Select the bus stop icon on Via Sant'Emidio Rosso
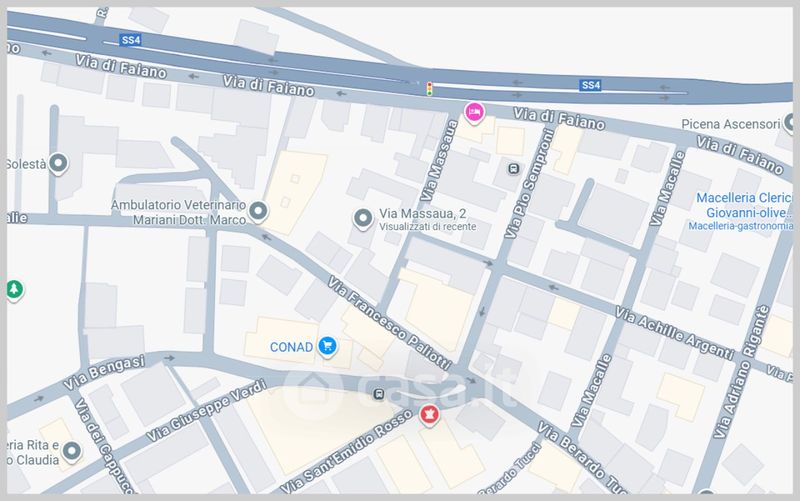This screenshot has width=800, height=501. point(378,394)
